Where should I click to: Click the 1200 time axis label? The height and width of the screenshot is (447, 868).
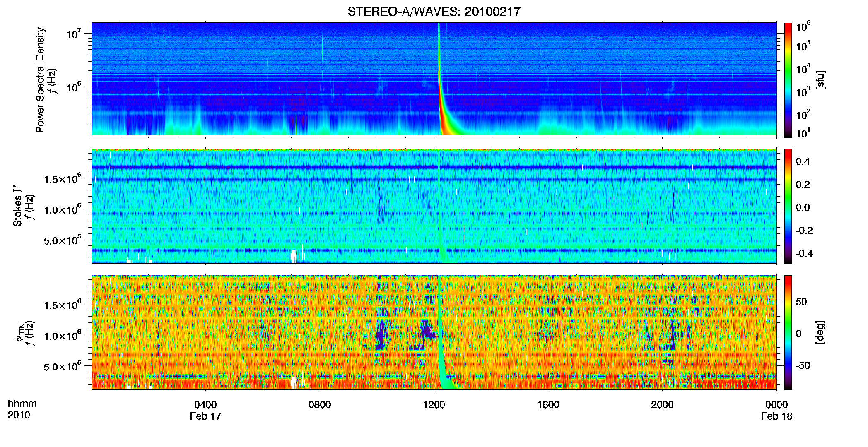434,405
